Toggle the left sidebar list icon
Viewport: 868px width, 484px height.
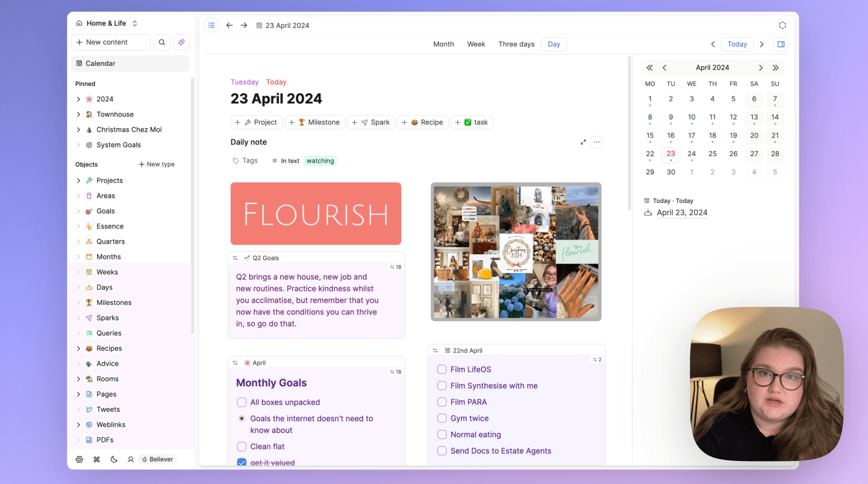(x=211, y=25)
